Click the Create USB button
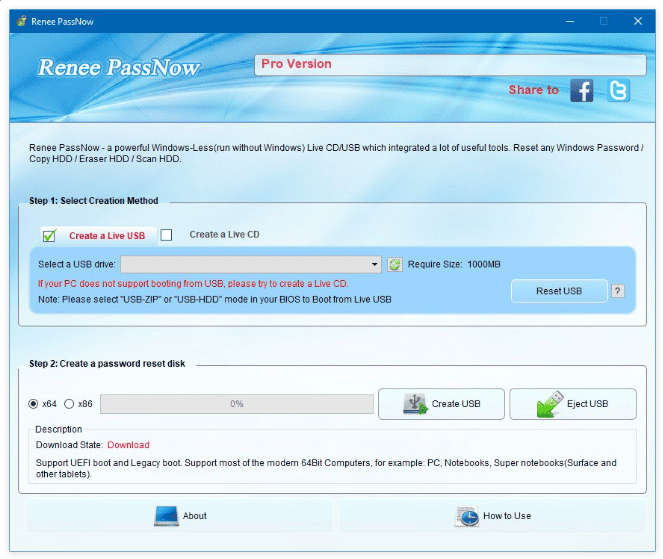Viewport: 663px width, 559px height. click(x=441, y=404)
